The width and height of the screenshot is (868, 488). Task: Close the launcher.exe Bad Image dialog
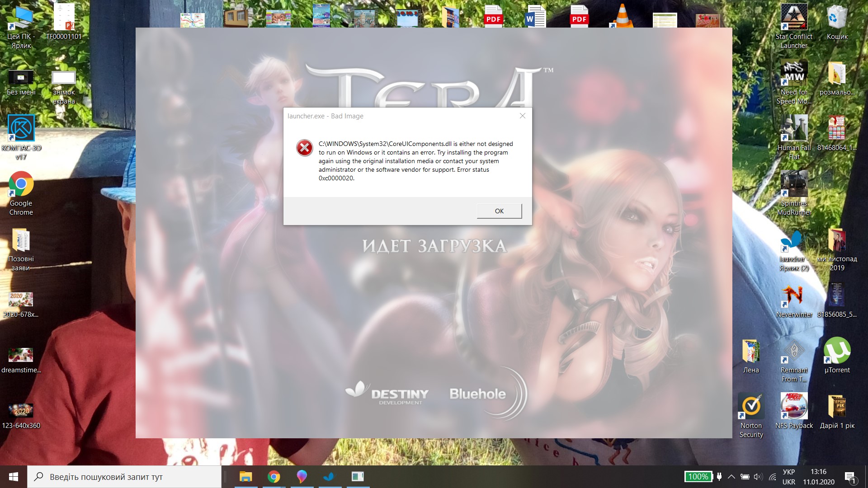coord(522,116)
